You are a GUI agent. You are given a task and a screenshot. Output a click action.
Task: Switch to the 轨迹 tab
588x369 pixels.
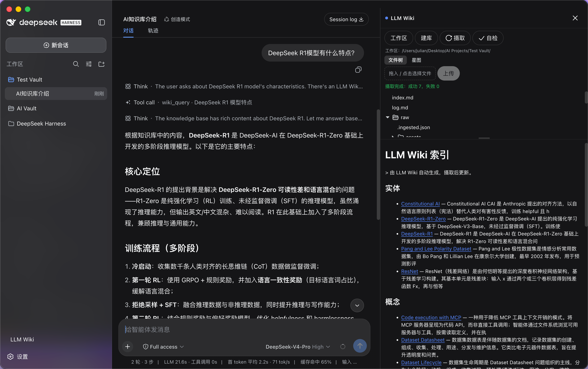pos(153,31)
